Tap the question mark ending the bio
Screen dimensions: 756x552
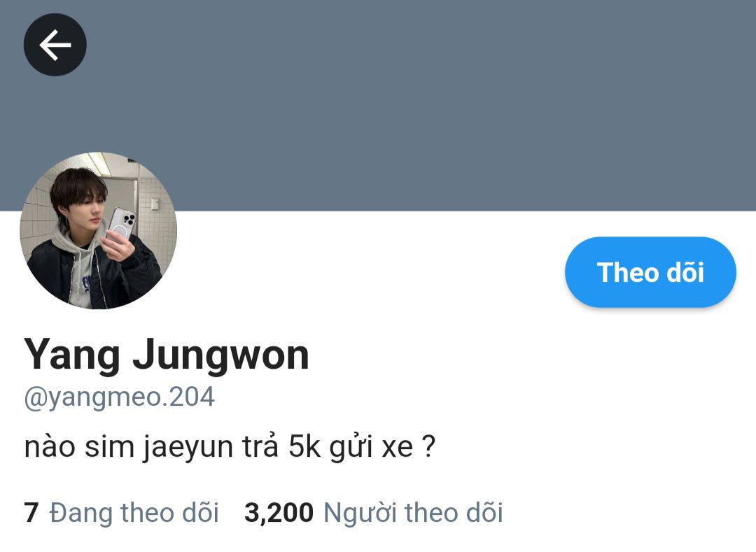(x=429, y=446)
